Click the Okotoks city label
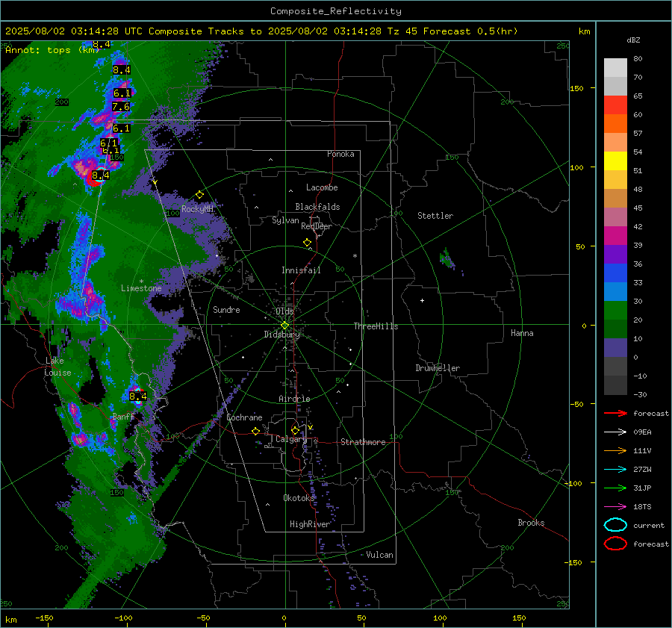 299,497
